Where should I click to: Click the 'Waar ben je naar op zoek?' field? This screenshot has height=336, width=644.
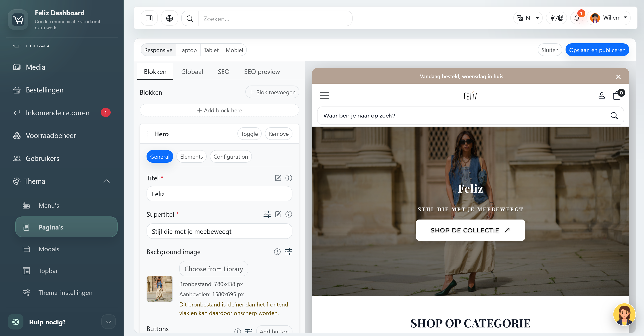470,115
